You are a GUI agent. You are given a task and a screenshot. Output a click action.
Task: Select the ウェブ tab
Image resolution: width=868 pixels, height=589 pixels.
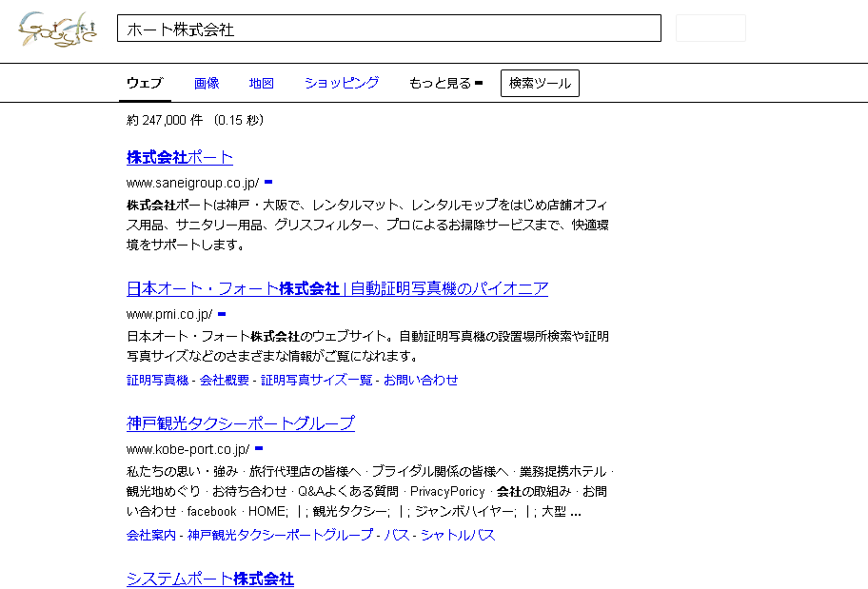(145, 83)
